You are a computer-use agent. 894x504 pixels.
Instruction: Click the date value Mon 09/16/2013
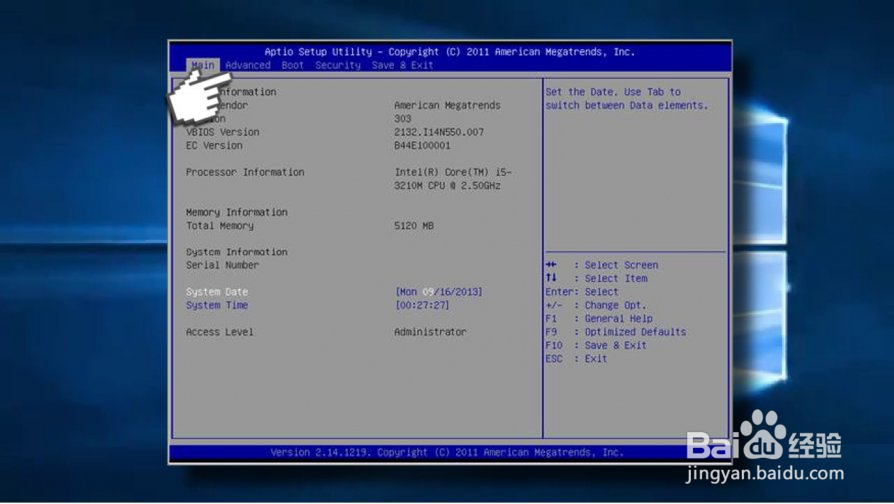[x=438, y=292]
